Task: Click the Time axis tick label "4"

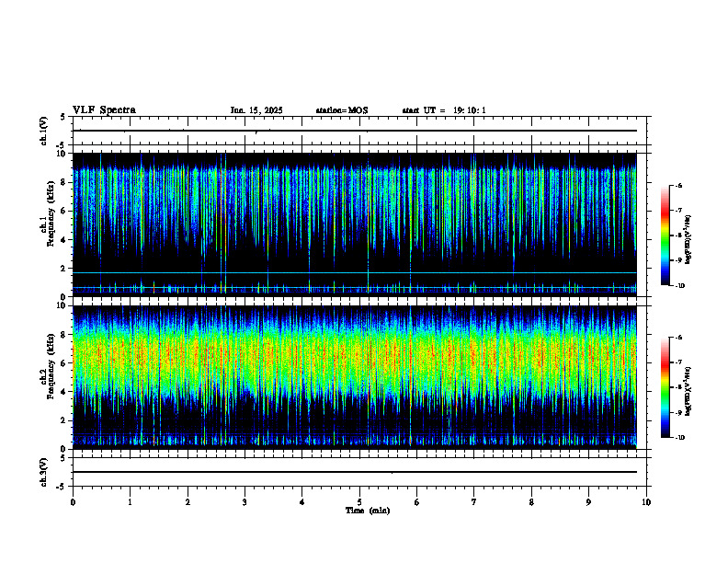Action: tap(302, 502)
